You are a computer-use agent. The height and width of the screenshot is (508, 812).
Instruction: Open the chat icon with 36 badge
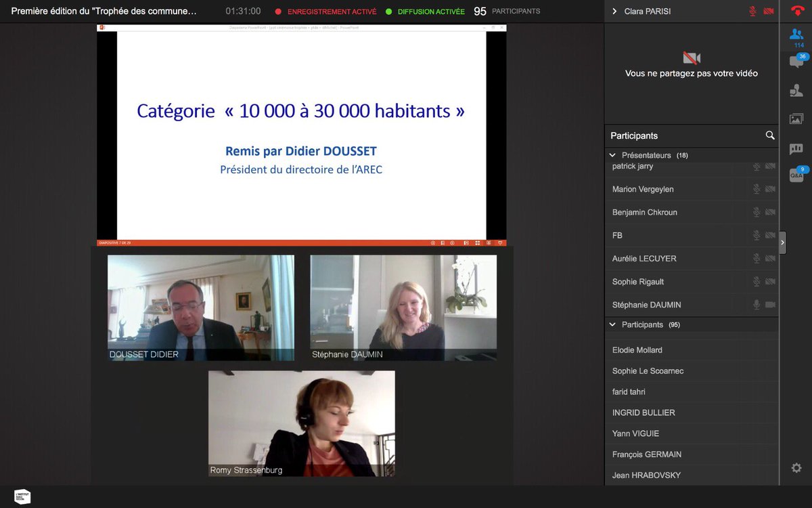click(796, 62)
